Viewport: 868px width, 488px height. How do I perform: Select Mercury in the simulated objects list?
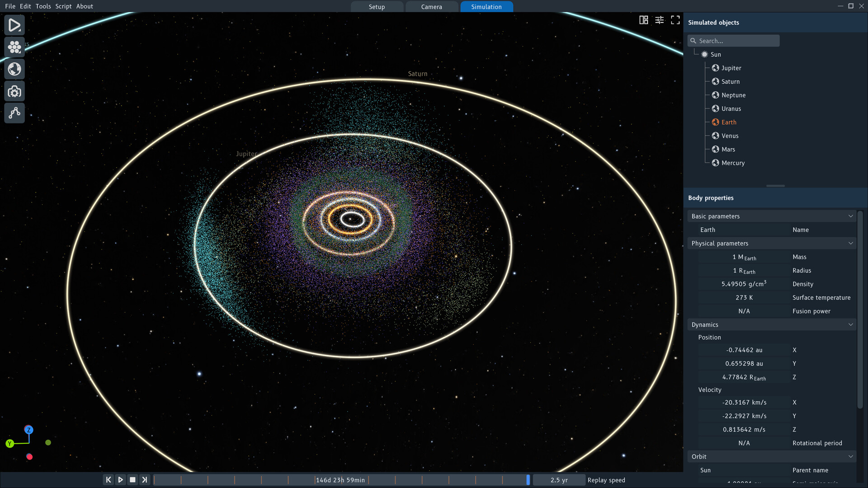733,163
